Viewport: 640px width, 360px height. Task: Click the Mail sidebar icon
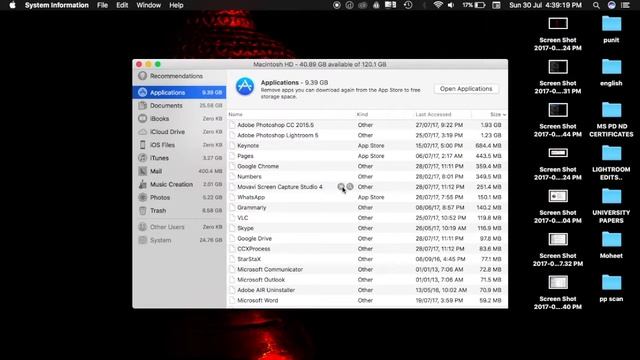coord(142,171)
